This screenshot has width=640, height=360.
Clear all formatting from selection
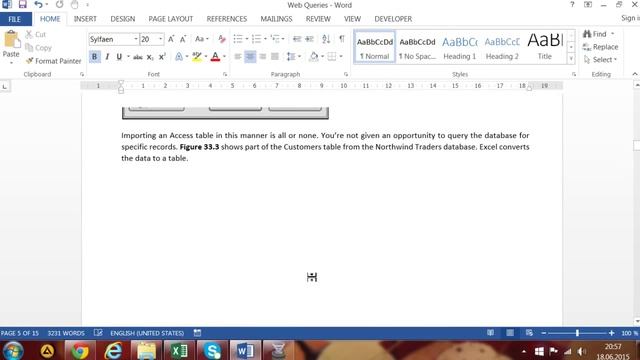(x=222, y=39)
